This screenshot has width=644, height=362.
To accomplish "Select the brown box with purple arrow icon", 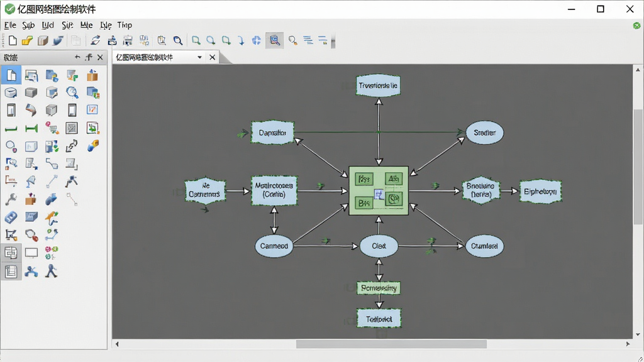I will coord(31,199).
